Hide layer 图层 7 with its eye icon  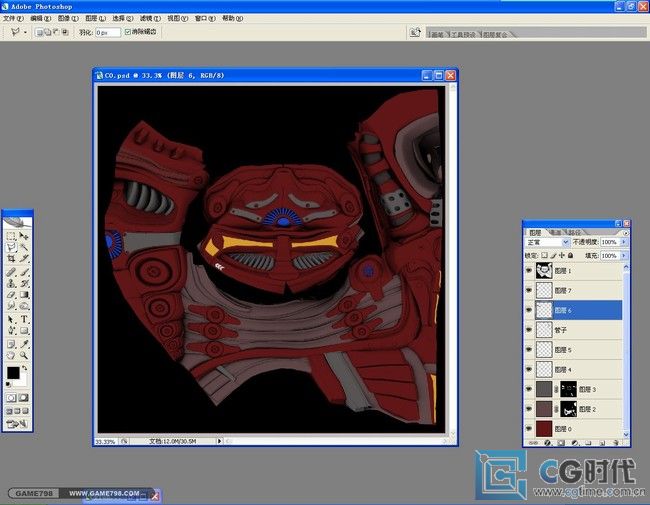pyautogui.click(x=529, y=290)
